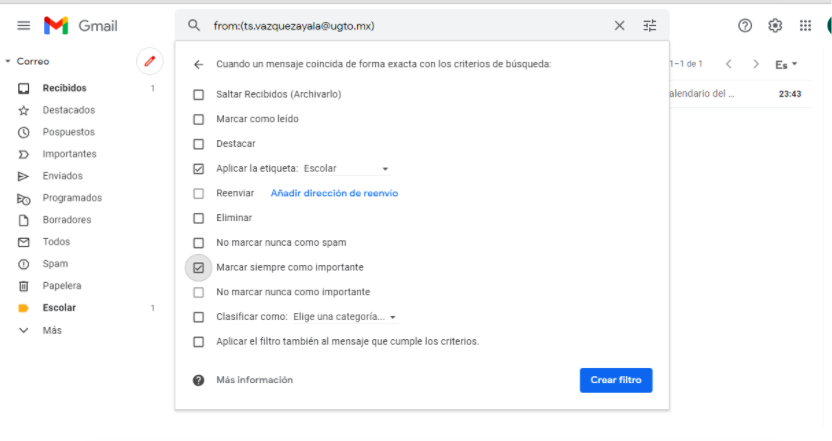
Task: Open the Escolar label dropdown
Action: point(346,168)
